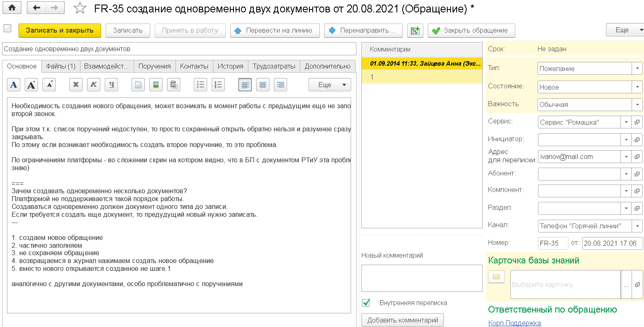Screen dimensions: 644x327
Task: Click the date field 20.08.2021 17:06
Action: coord(612,243)
